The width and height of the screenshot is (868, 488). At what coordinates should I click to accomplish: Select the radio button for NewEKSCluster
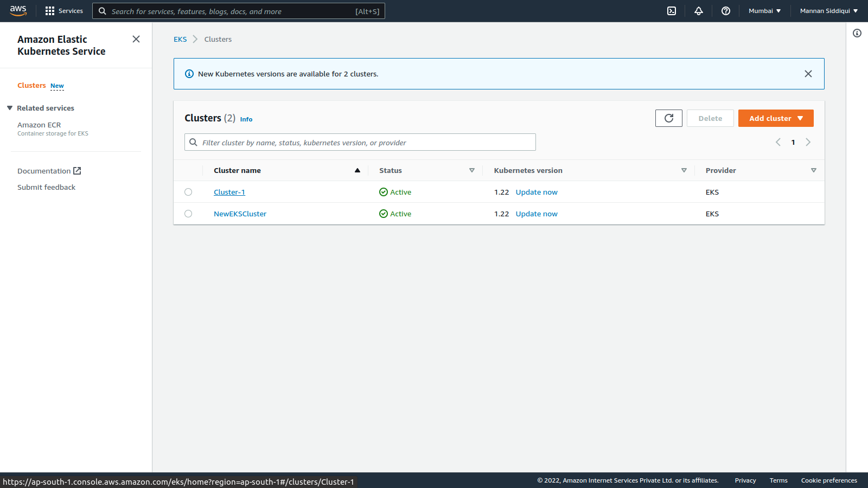point(188,214)
